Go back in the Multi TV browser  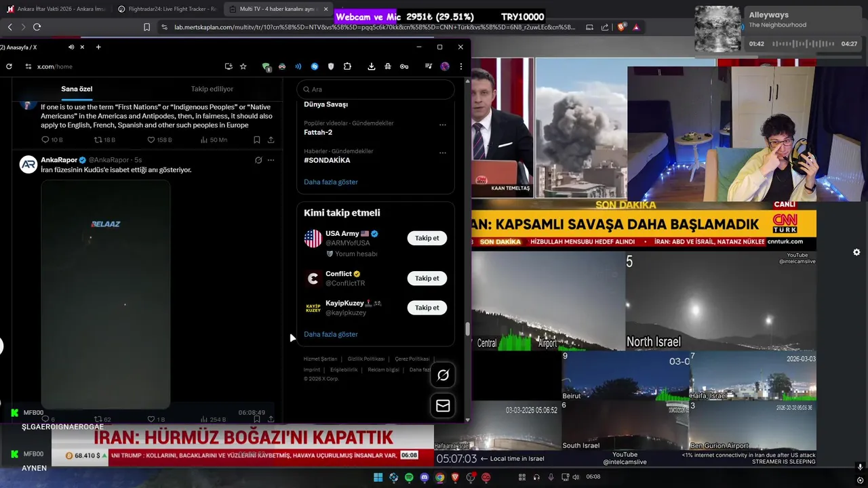tap(9, 27)
